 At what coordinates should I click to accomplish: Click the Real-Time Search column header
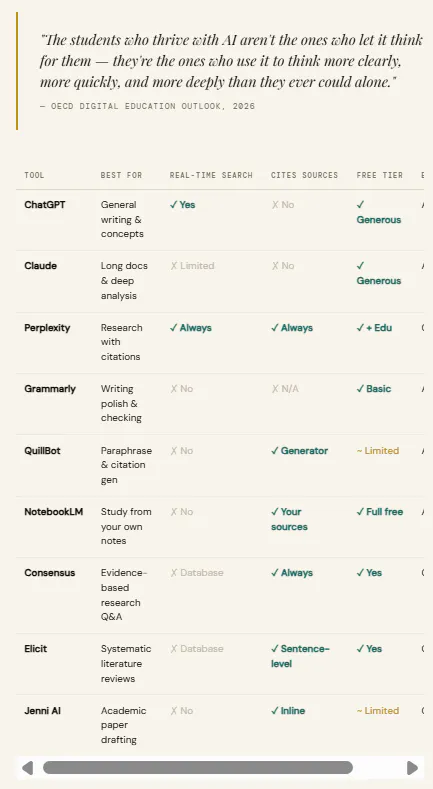click(x=211, y=175)
